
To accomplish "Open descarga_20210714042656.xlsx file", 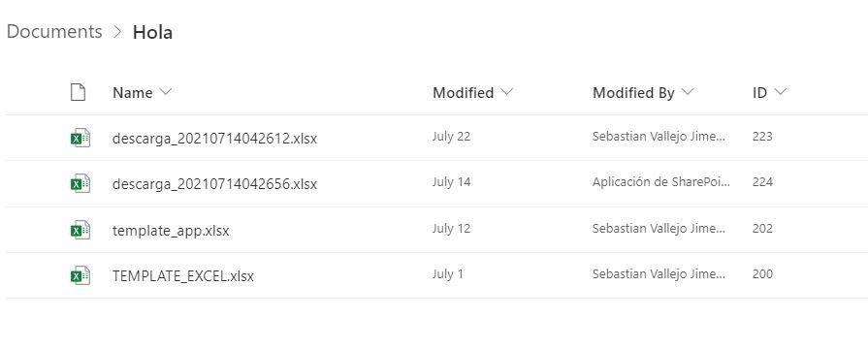I will coord(214,183).
